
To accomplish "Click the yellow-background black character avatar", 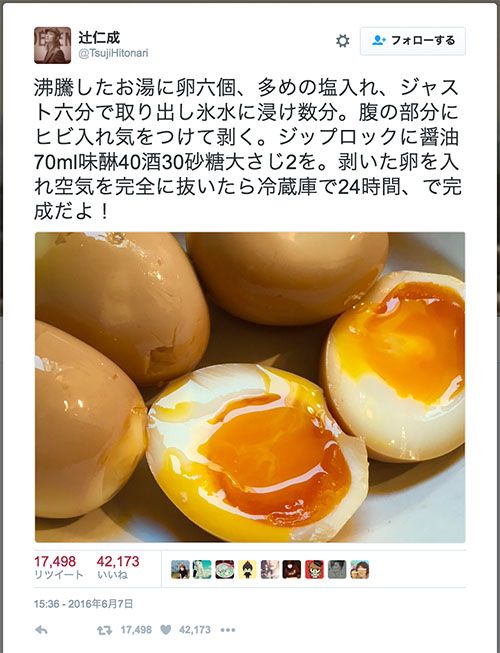I will 247,569.
